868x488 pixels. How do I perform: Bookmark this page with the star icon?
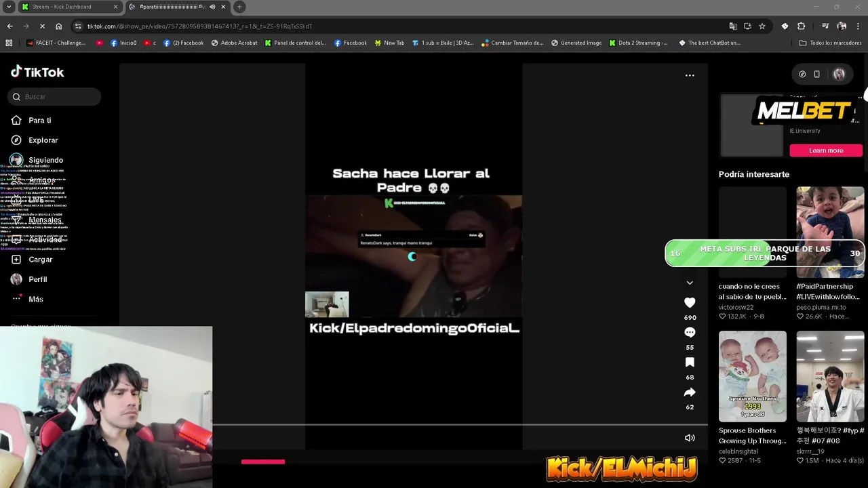762,26
